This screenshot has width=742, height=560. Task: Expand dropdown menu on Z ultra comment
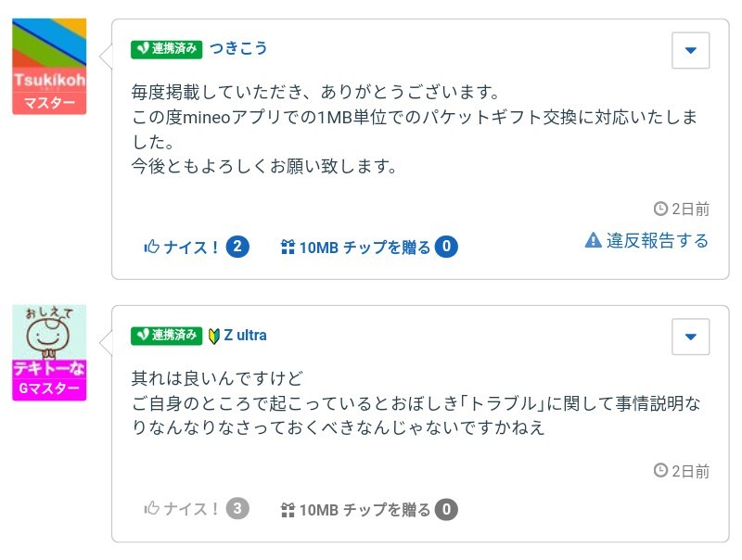(690, 337)
